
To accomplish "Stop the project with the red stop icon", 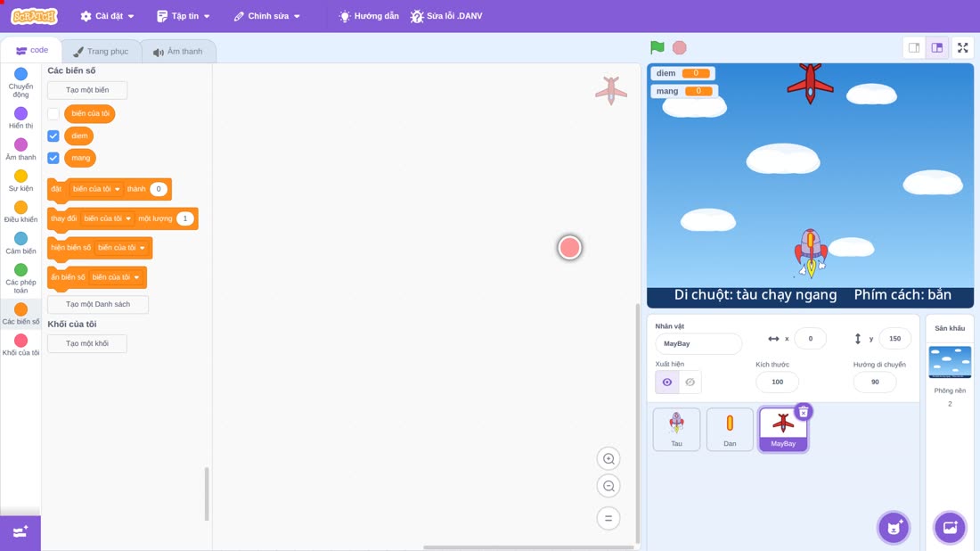I will click(x=680, y=47).
